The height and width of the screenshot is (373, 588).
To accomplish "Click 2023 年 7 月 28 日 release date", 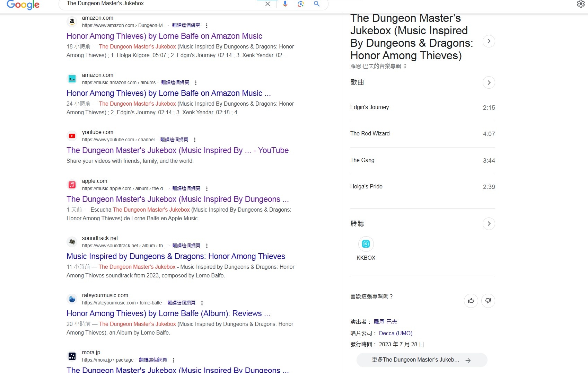I will point(402,344).
